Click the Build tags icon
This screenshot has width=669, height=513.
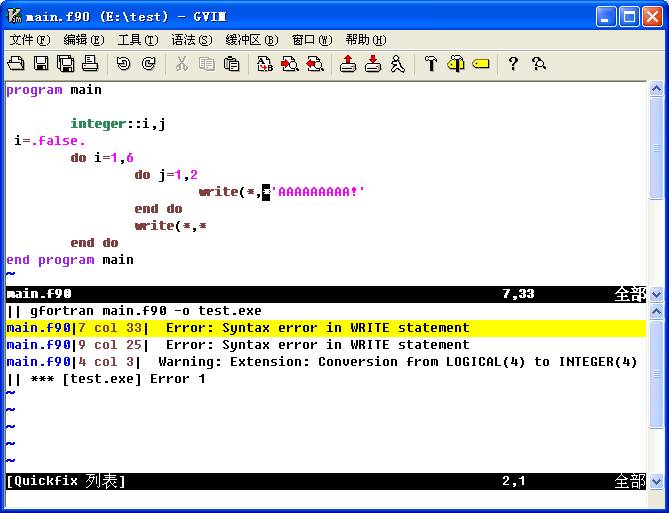pos(456,64)
